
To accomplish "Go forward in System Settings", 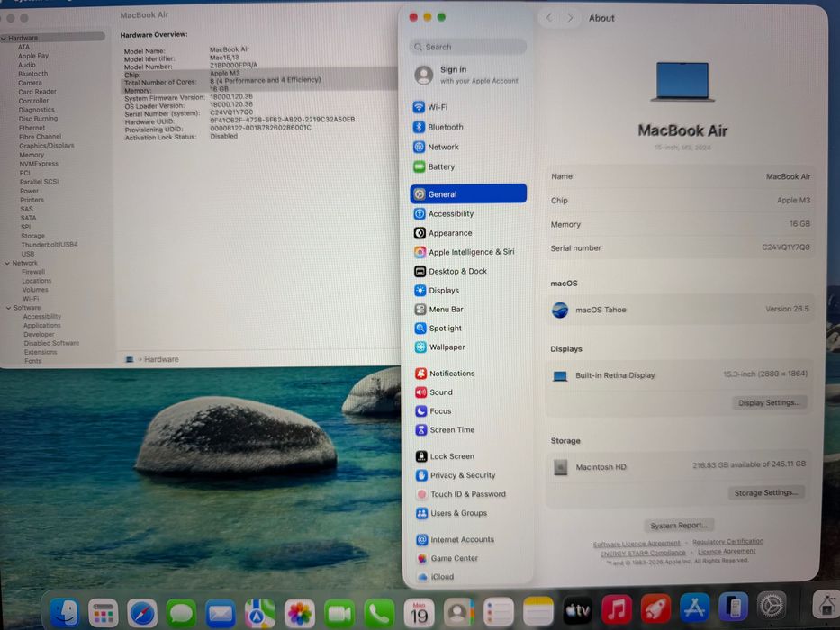I will (570, 18).
